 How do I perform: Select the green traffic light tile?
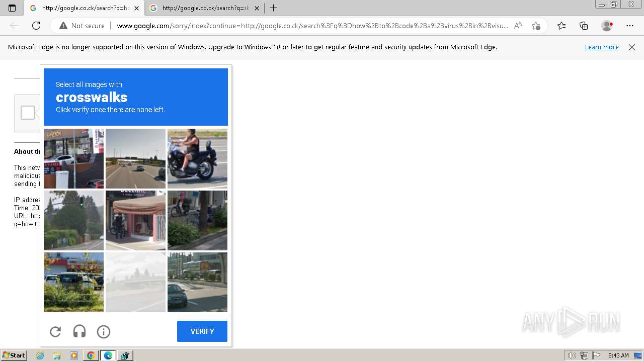click(73, 220)
